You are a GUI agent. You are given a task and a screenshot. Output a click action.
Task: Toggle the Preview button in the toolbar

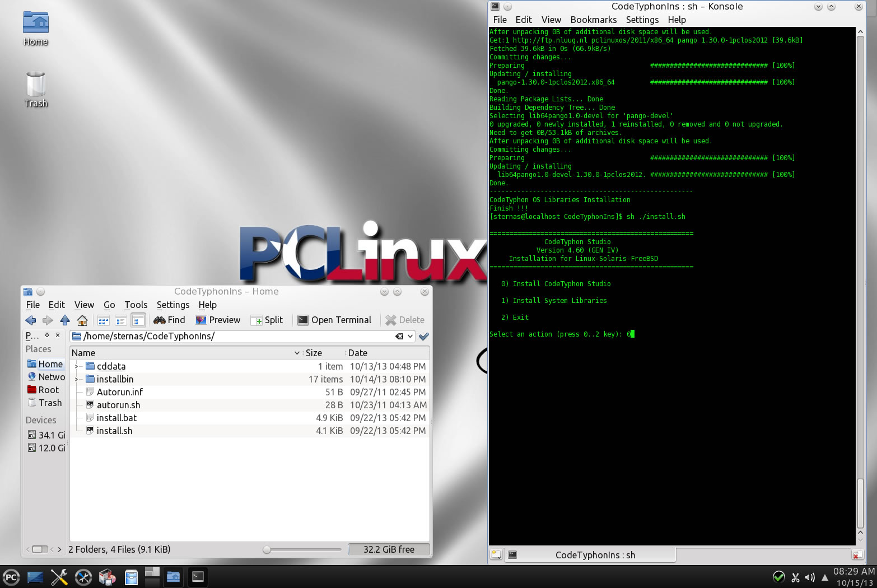(x=218, y=320)
